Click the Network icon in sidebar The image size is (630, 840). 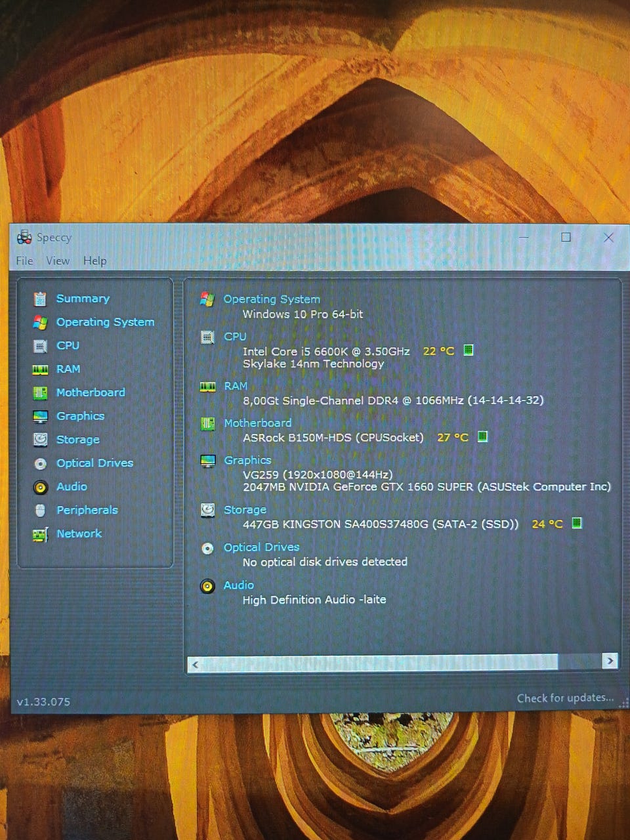click(40, 534)
